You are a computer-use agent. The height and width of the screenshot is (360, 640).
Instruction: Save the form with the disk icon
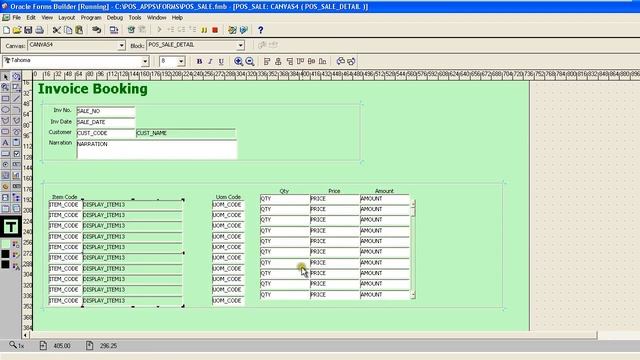(x=28, y=30)
